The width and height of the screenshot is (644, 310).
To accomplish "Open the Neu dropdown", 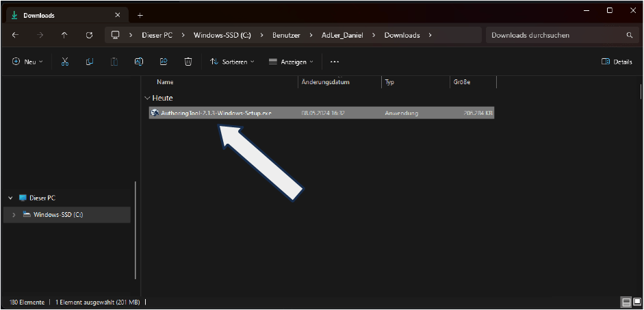I will point(27,62).
